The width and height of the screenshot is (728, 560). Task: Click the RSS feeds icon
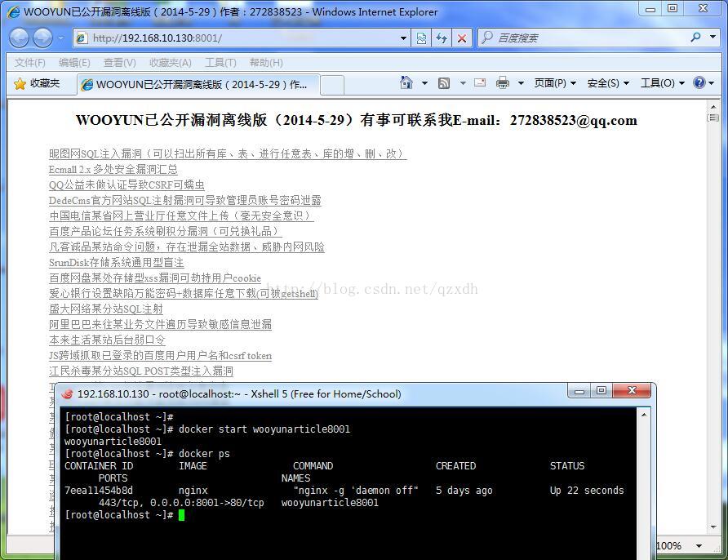pyautogui.click(x=444, y=83)
